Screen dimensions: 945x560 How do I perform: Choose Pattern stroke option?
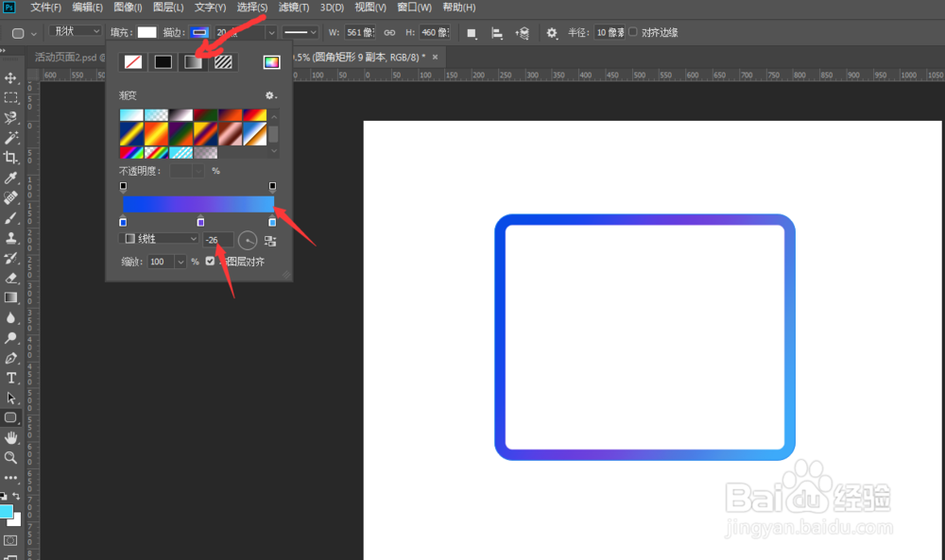[x=223, y=62]
